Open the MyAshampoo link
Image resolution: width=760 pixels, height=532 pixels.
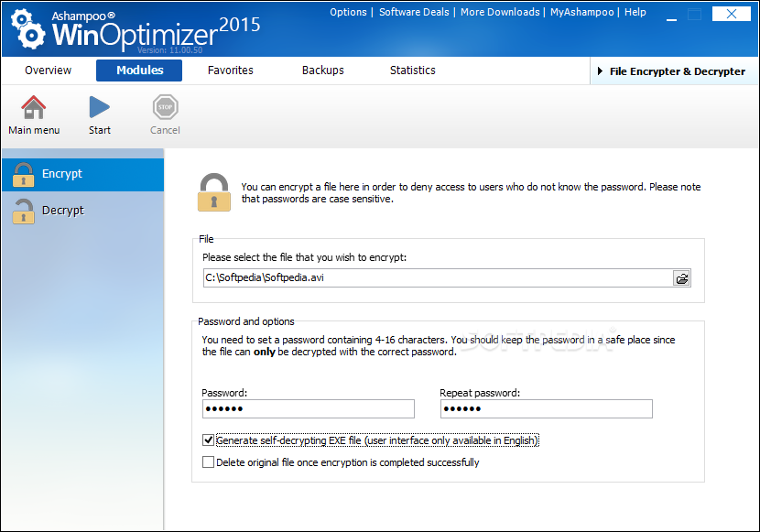pos(581,12)
